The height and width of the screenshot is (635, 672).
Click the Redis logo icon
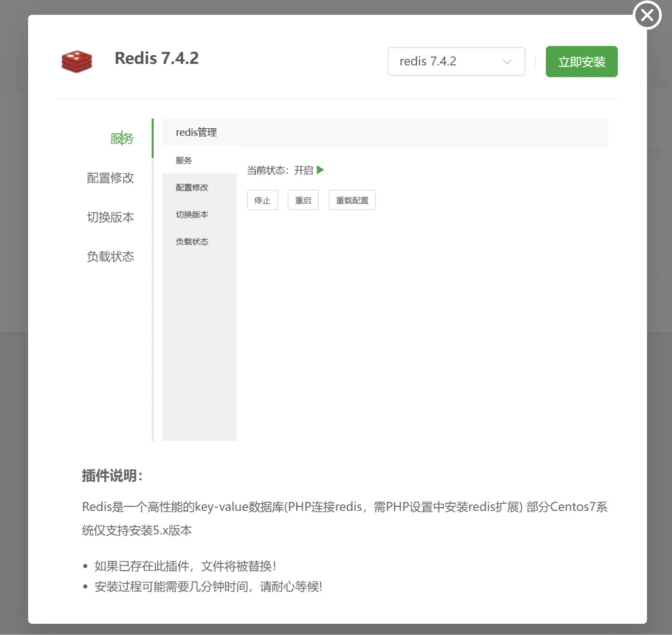pos(77,61)
